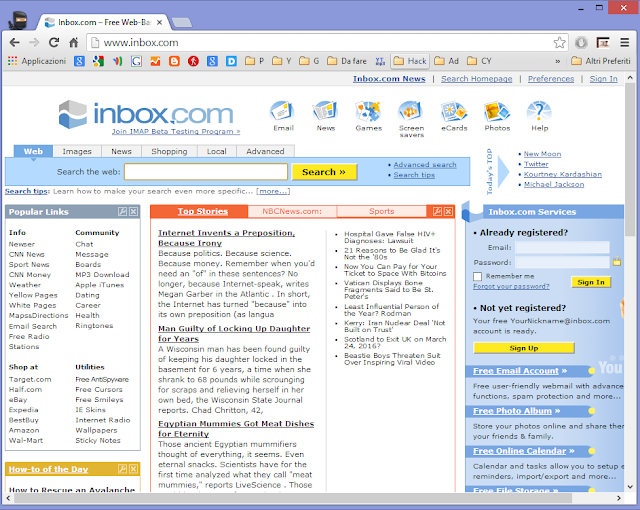The image size is (640, 510).
Task: Switch to the Advanced search tab
Action: (x=265, y=151)
